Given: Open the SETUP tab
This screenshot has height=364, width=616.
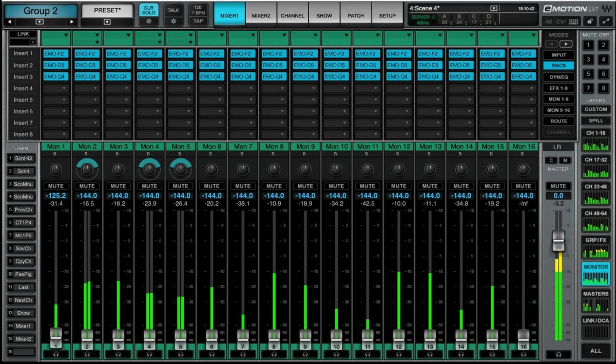Looking at the screenshot, I should coord(387,15).
